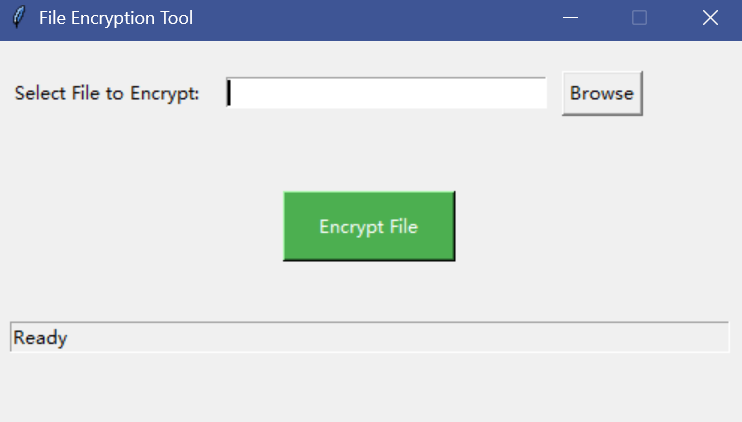Click the "Select File to Encrypt:" label
Viewport: 742px width, 422px height.
point(107,93)
